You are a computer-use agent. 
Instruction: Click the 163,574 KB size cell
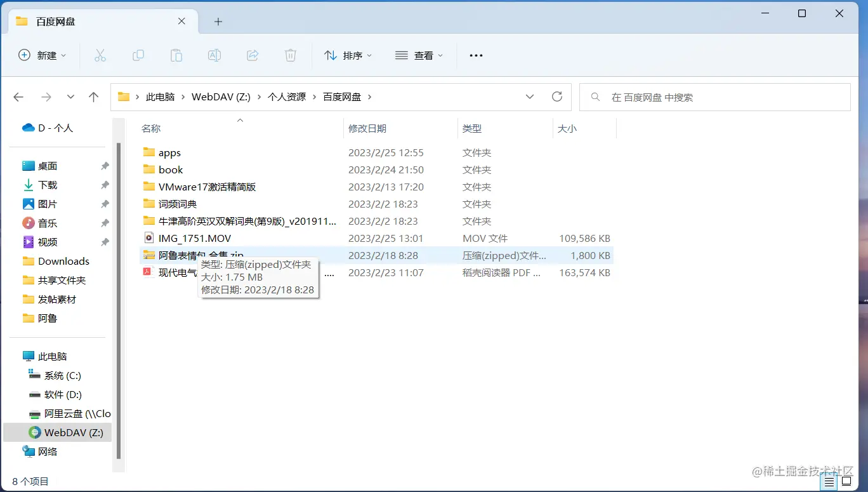pyautogui.click(x=584, y=272)
